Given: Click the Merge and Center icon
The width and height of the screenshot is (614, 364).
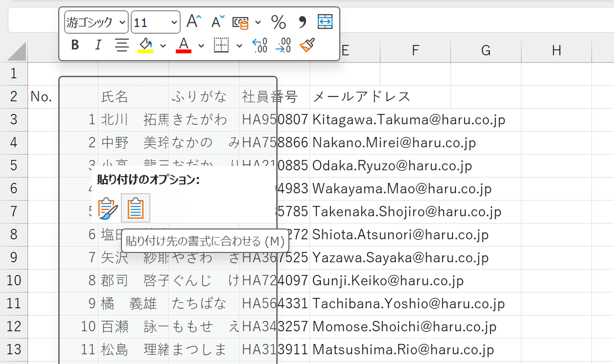Looking at the screenshot, I should [325, 21].
